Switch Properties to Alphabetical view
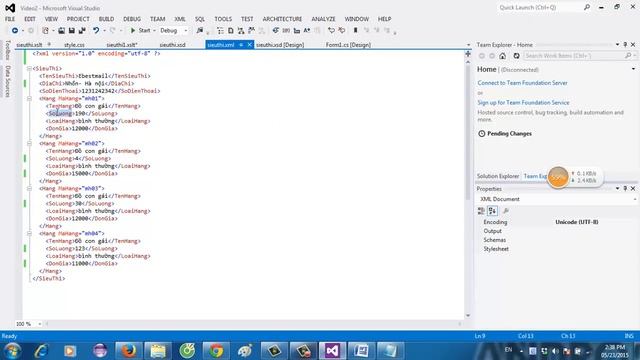The image size is (640, 360). pyautogui.click(x=492, y=211)
